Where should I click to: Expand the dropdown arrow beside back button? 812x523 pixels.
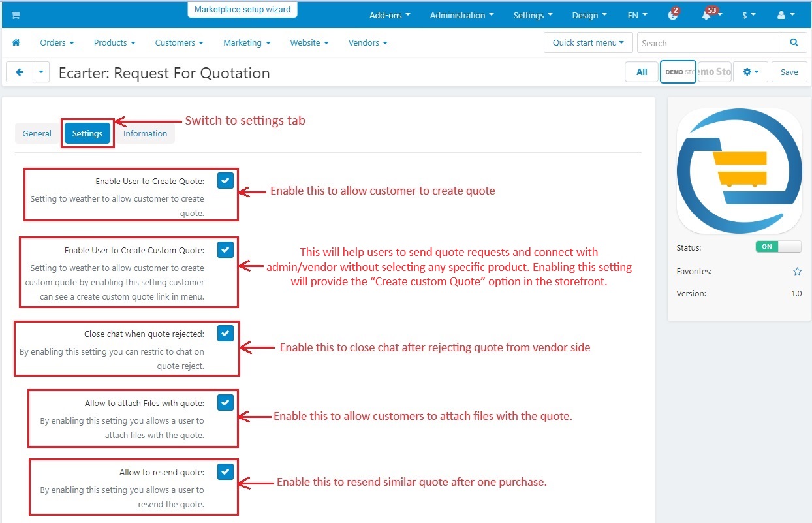coord(41,72)
